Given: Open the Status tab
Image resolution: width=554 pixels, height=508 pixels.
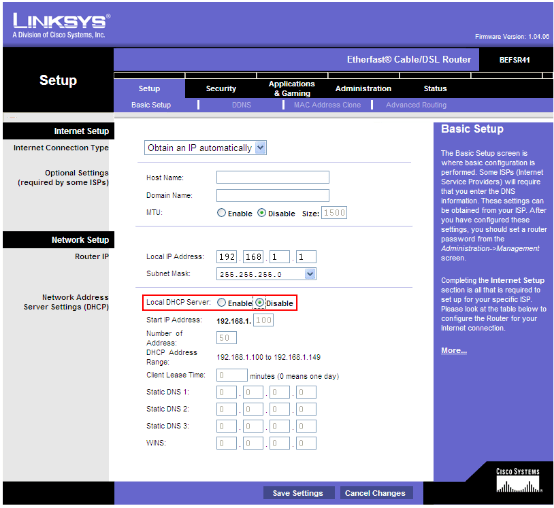Looking at the screenshot, I should (x=435, y=88).
